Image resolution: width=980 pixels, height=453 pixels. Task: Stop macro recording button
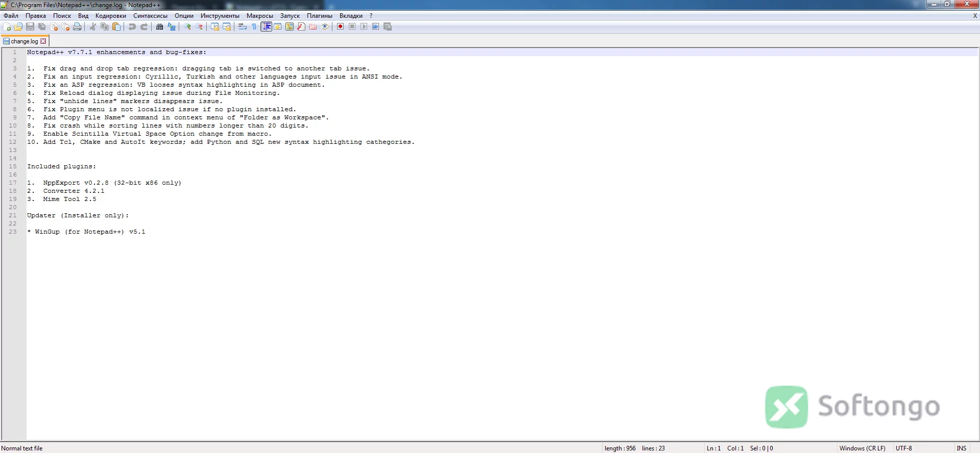352,27
